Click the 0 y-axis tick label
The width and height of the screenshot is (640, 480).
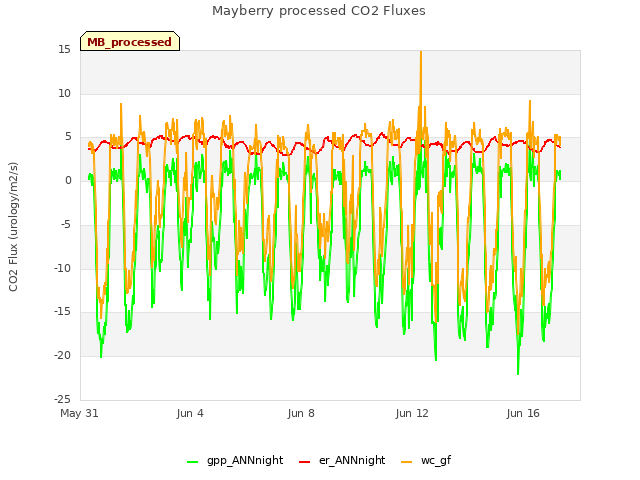(68, 181)
